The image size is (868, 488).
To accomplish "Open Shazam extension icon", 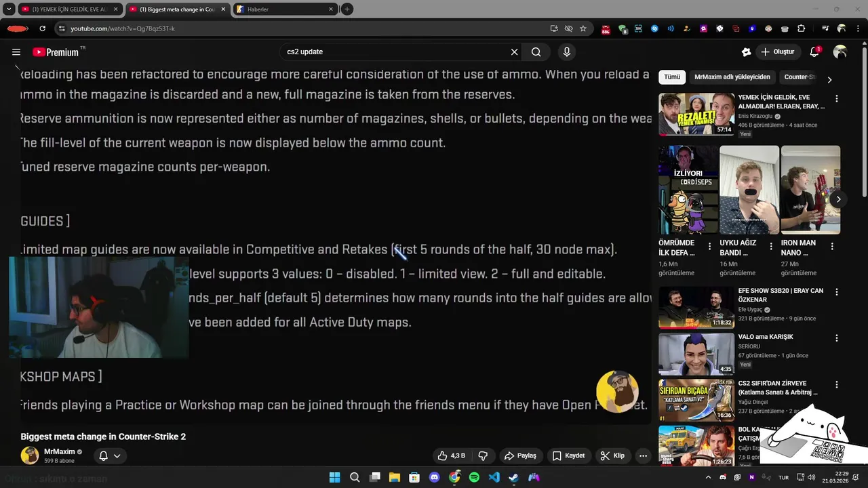I will (x=654, y=28).
